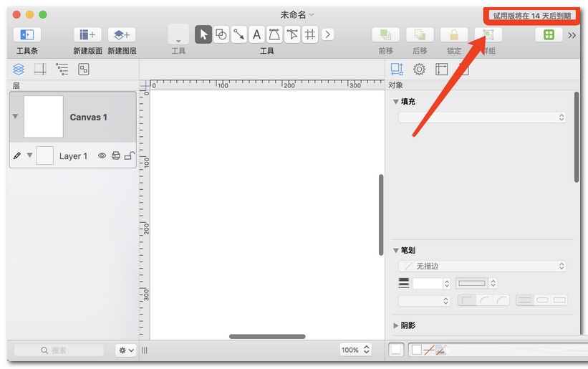Collapse the Canvas 1 disclosure triangle
588x369 pixels.
tap(15, 116)
